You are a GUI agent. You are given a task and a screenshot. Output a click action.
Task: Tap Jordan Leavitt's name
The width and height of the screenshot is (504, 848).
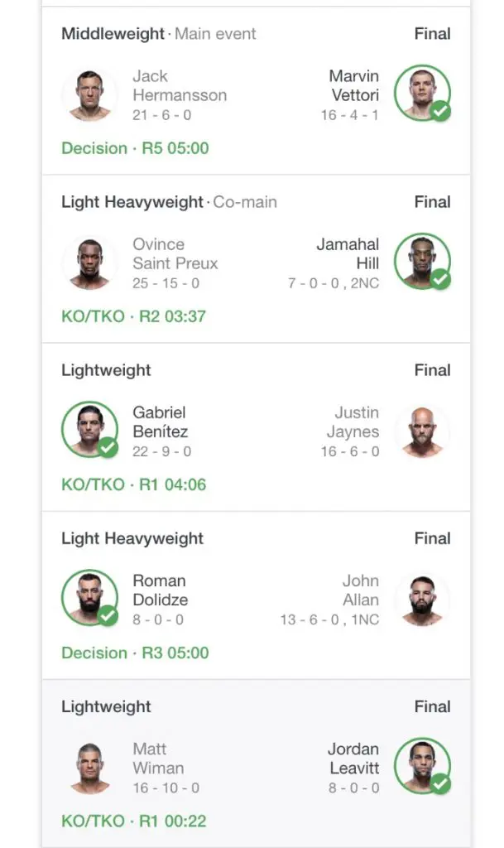click(x=353, y=759)
